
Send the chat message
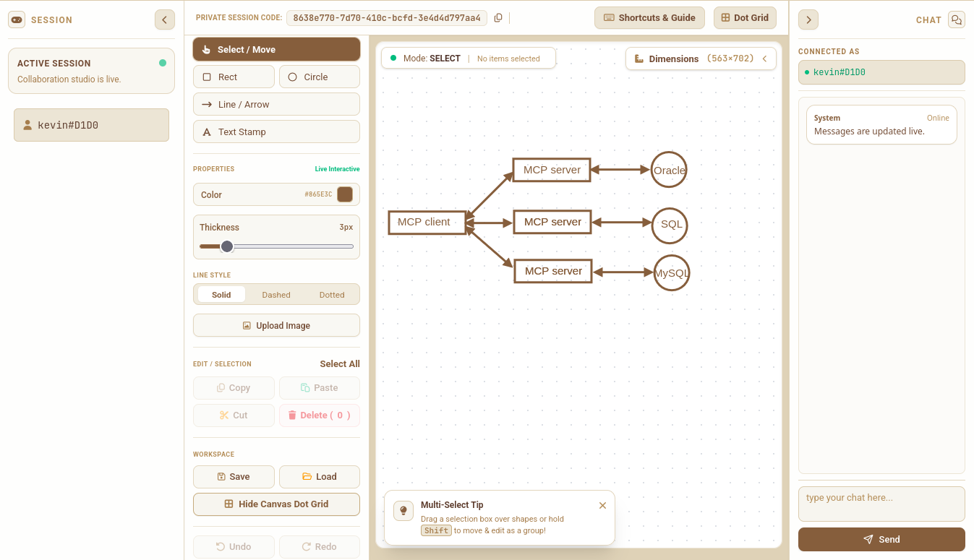(x=881, y=539)
